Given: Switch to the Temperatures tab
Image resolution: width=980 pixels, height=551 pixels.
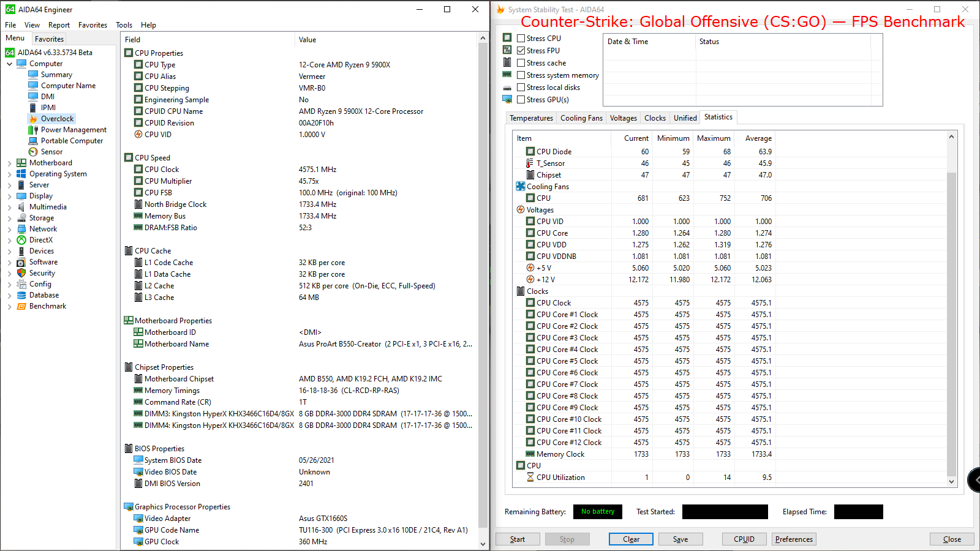Looking at the screenshot, I should click(531, 118).
